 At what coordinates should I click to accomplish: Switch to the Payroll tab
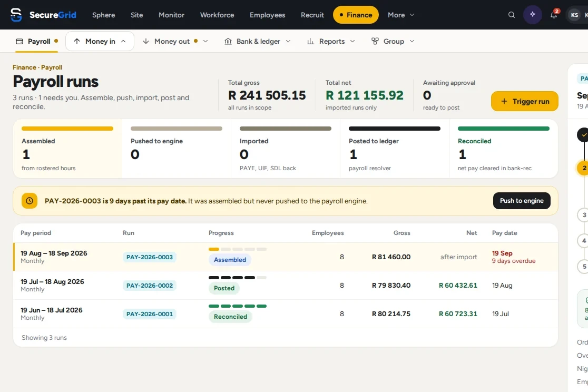pyautogui.click(x=37, y=41)
